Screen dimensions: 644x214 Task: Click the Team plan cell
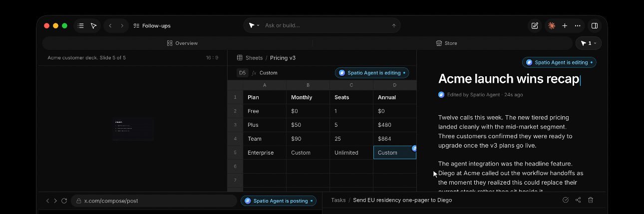point(265,139)
